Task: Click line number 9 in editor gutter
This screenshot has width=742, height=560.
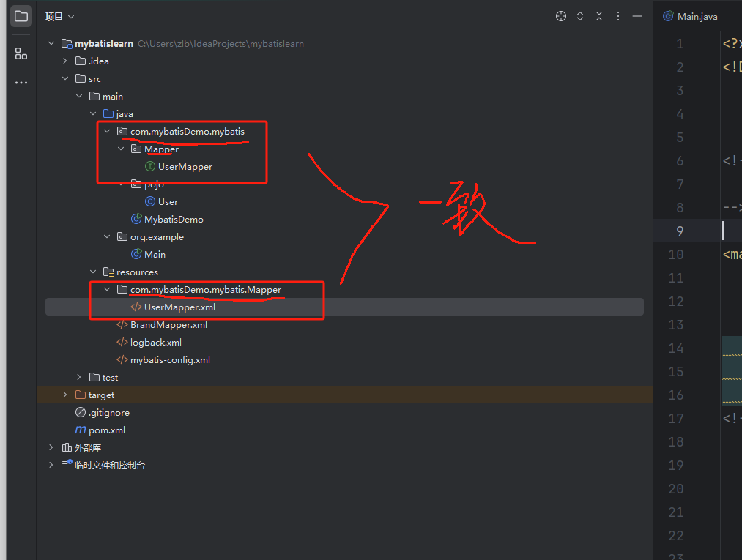Action: [x=680, y=231]
